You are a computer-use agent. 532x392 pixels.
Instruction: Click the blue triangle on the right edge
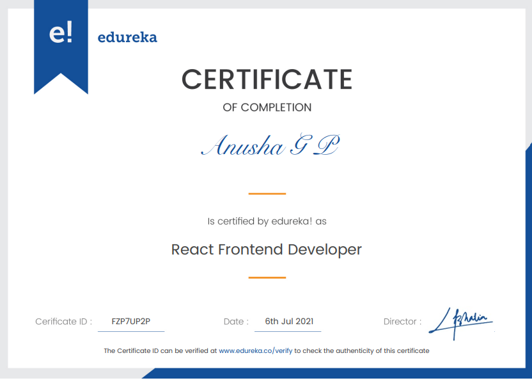click(529, 192)
